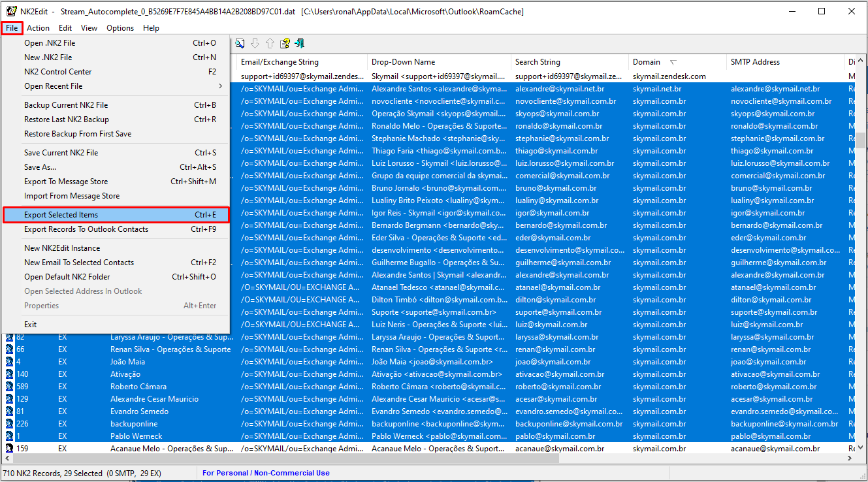The width and height of the screenshot is (868, 482).
Task: Select Restore Last NK2 Backup
Action: (x=116, y=120)
